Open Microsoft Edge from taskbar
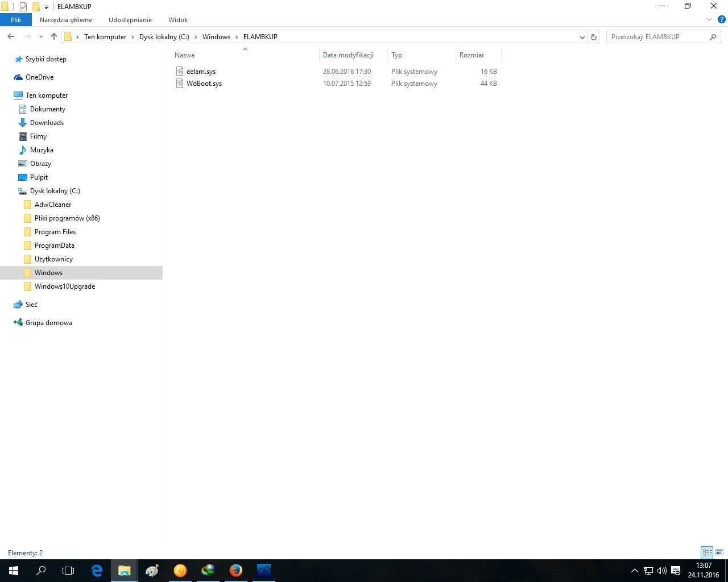 (x=97, y=571)
